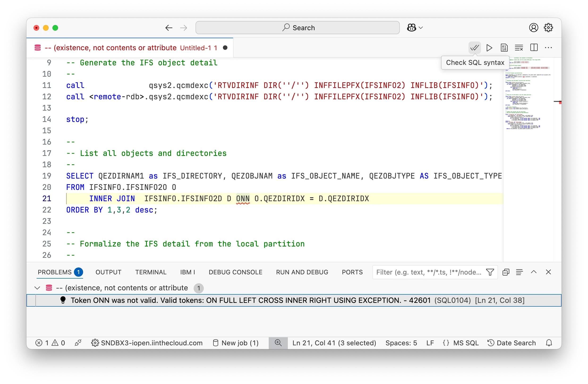Open the Manage settings gear
This screenshot has height=384, width=588.
pos(549,28)
